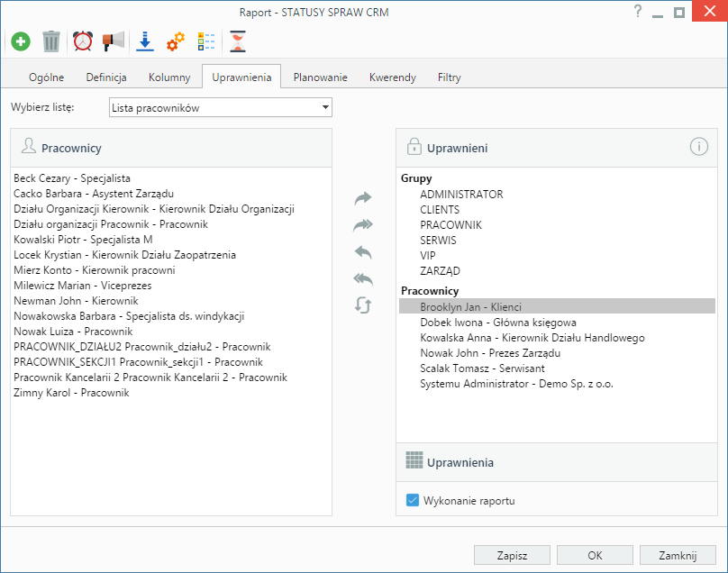Select Newman John - Kierownik
Image resolution: width=728 pixels, height=573 pixels.
click(77, 301)
